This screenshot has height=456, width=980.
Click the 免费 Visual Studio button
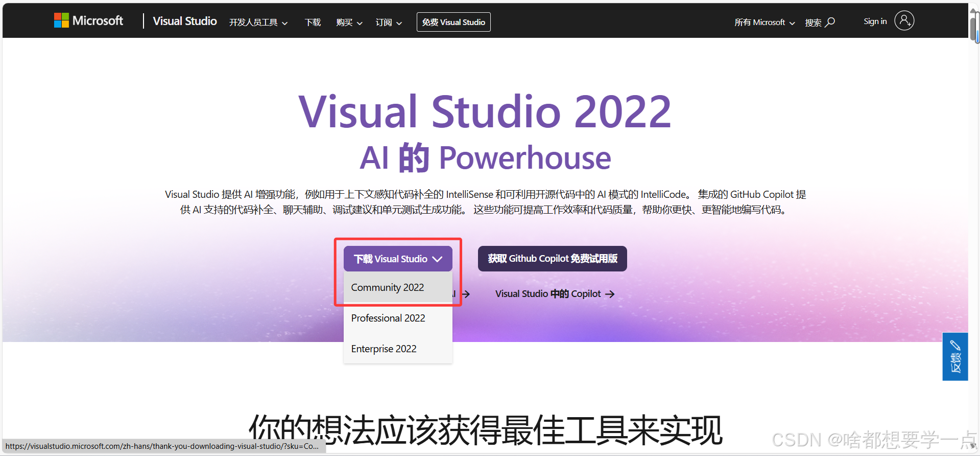(453, 22)
